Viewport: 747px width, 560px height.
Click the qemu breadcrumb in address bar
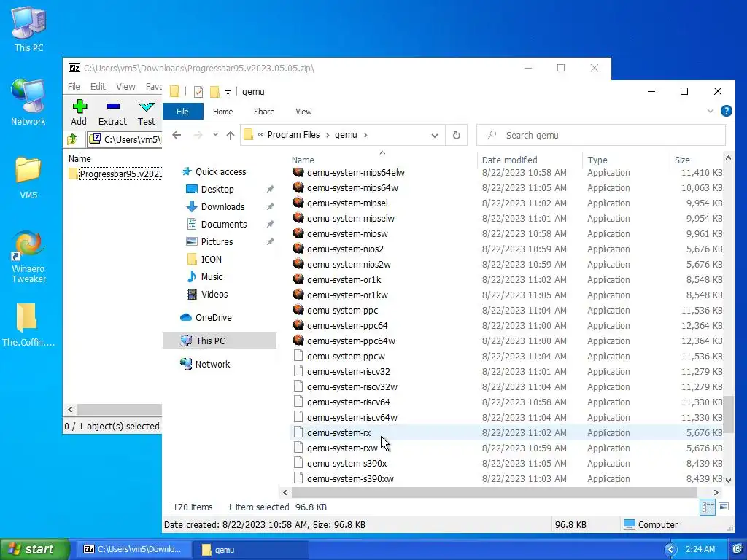[346, 135]
